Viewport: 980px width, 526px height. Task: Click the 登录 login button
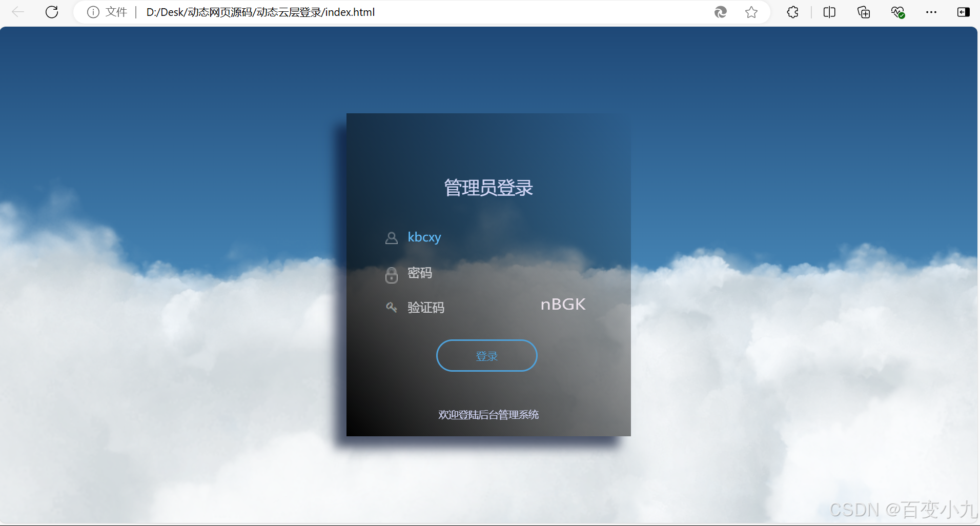click(x=487, y=356)
